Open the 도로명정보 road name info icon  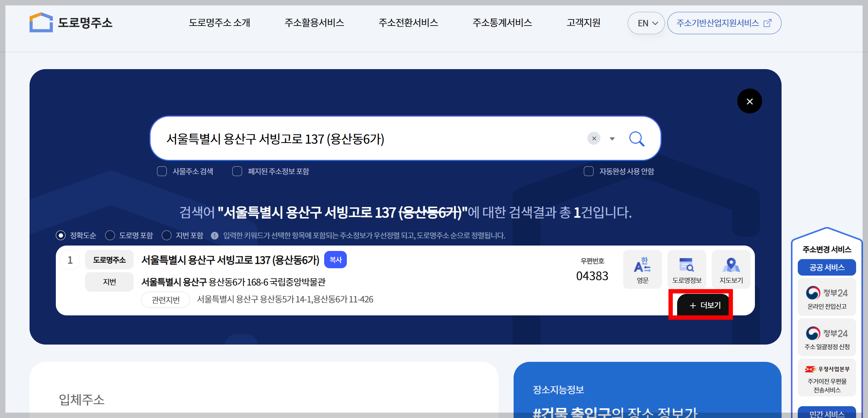click(686, 269)
